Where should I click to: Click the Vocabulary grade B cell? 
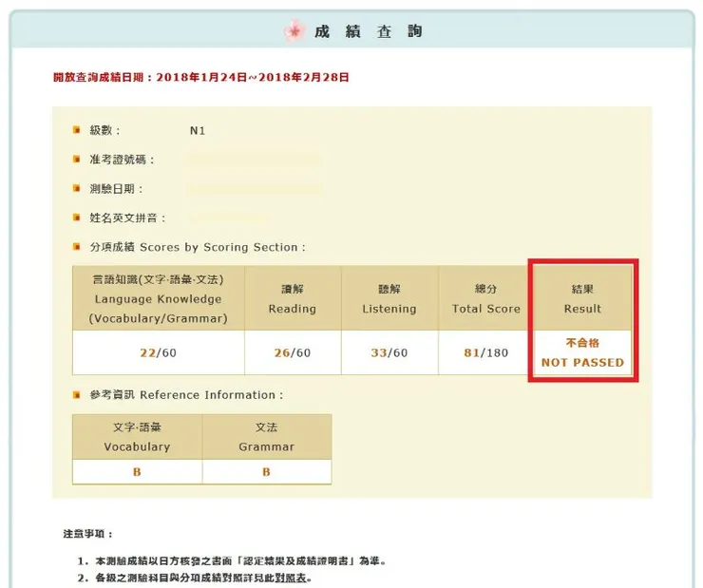coord(137,472)
